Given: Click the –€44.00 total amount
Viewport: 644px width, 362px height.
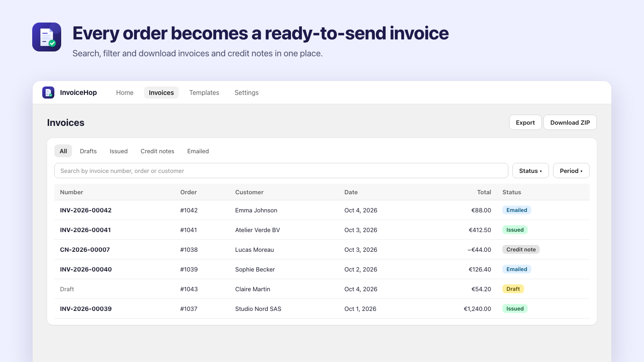Looking at the screenshot, I should click(x=479, y=250).
